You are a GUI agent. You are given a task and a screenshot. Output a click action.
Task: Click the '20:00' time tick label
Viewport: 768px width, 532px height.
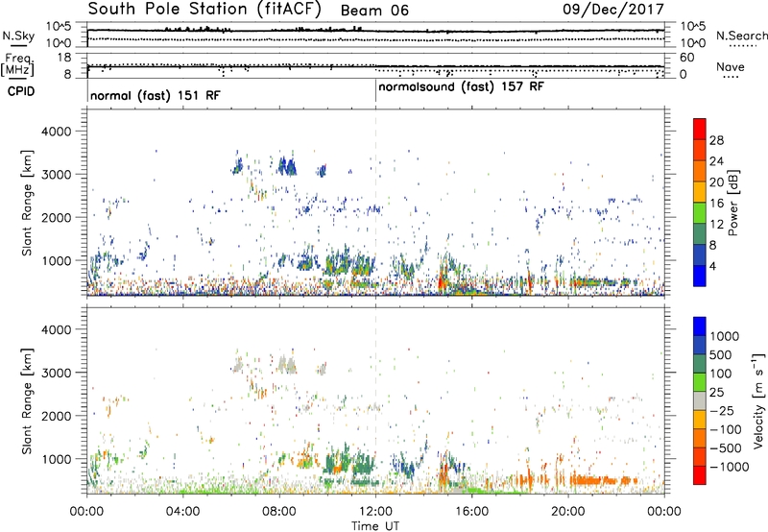click(568, 512)
